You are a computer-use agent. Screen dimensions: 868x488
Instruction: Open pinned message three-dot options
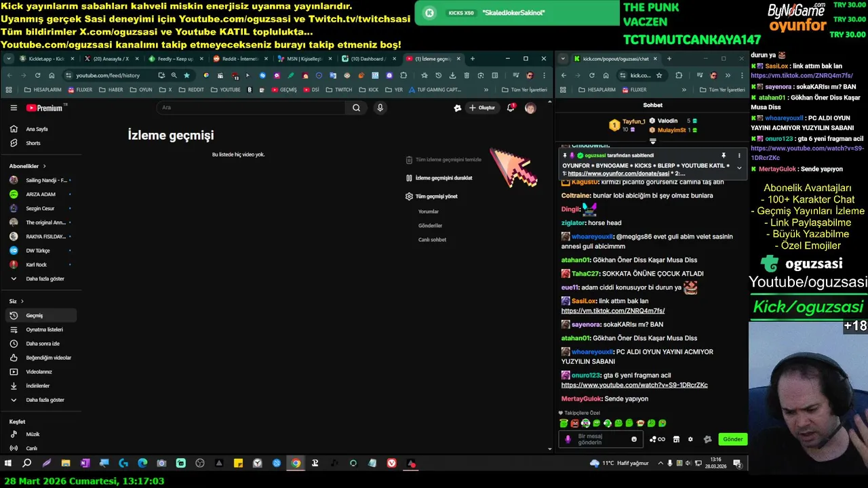(739, 155)
